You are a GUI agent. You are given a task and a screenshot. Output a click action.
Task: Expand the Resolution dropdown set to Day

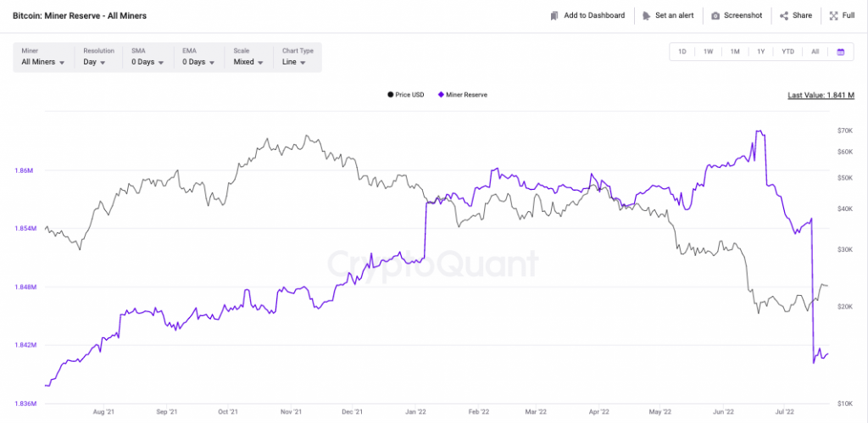[x=94, y=62]
